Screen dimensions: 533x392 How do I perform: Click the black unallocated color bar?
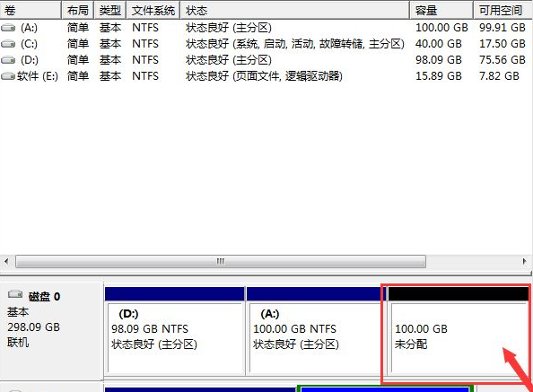click(459, 294)
